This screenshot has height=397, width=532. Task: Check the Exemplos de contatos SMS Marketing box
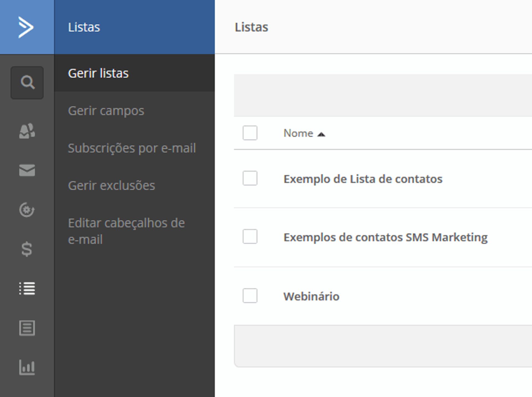tap(250, 237)
